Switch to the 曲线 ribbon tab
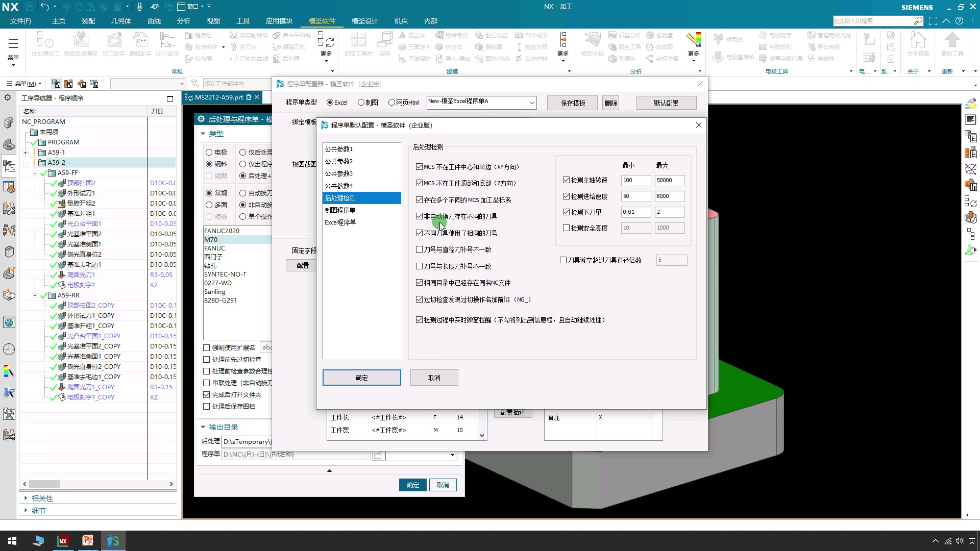980x551 pixels. point(154,21)
